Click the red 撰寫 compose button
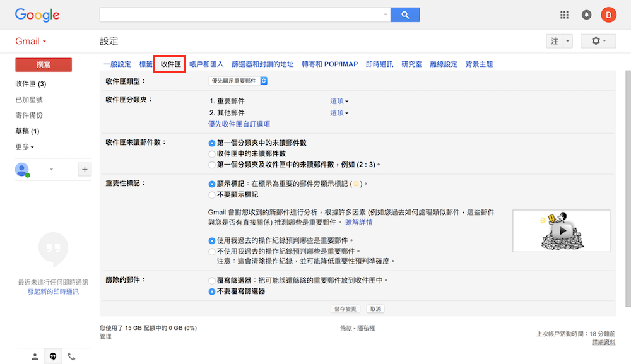The width and height of the screenshot is (631, 364). [x=44, y=64]
